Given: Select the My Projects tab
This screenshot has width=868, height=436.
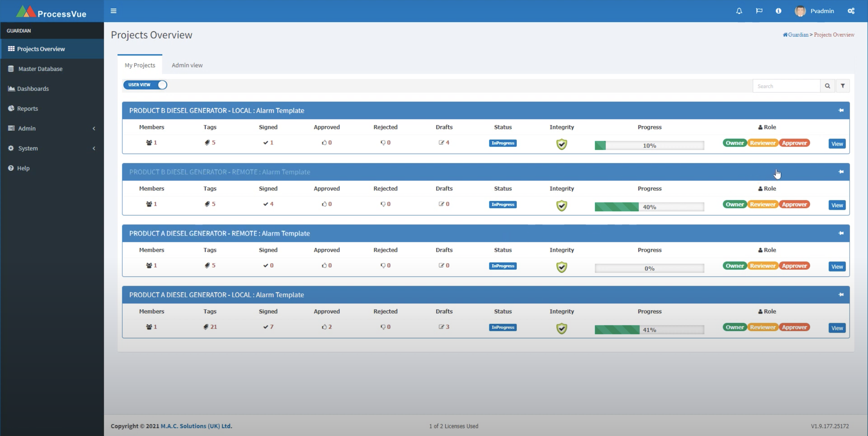Looking at the screenshot, I should pyautogui.click(x=140, y=65).
